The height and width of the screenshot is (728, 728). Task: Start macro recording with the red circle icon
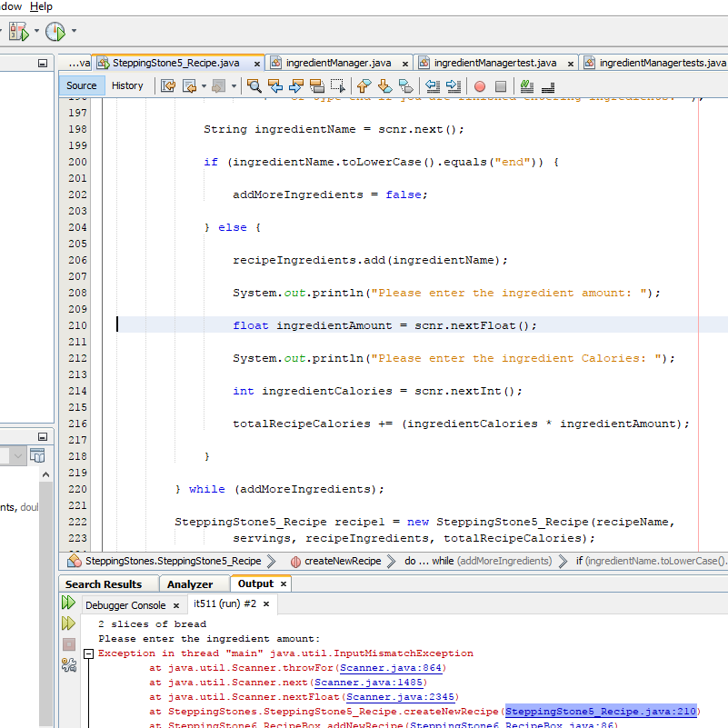tap(480, 85)
